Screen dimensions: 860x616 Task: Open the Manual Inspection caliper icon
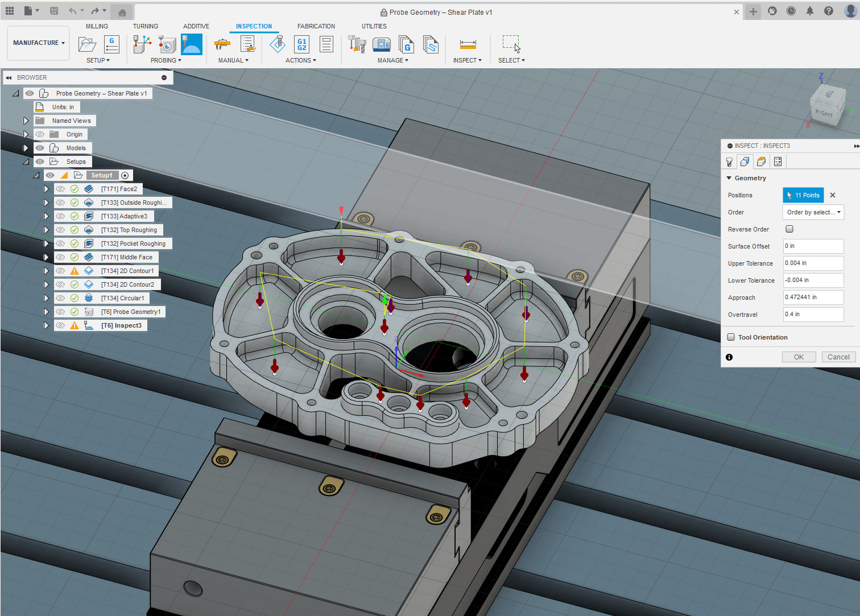222,44
